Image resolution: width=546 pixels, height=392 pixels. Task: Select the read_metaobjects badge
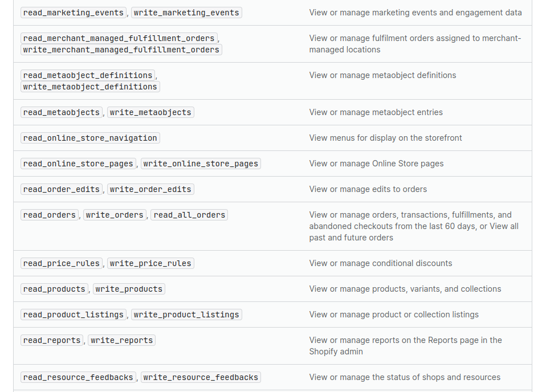click(x=62, y=112)
